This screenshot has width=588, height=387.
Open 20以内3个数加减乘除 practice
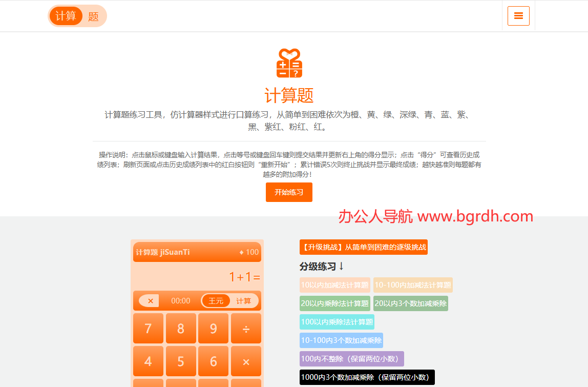click(411, 303)
